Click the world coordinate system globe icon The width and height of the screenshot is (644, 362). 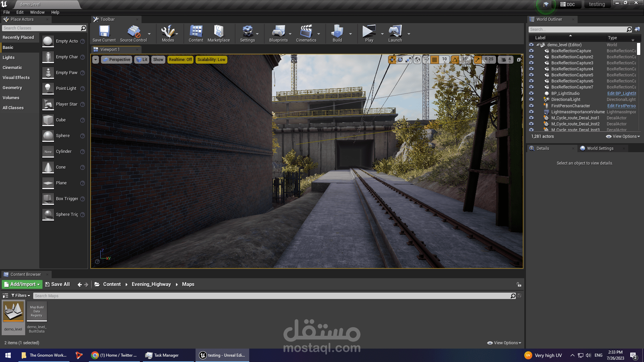417,60
